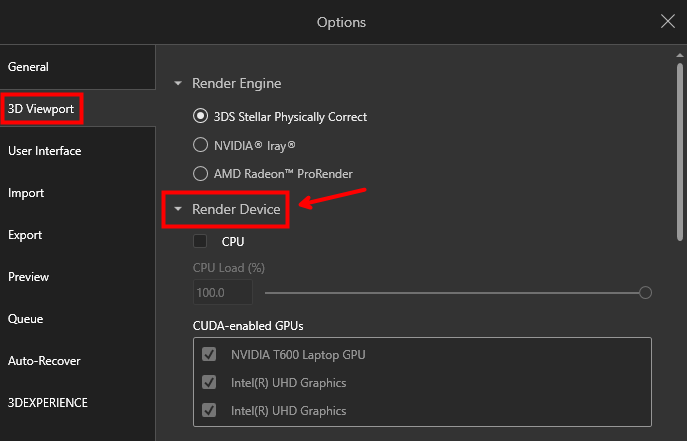Open Queue settings

click(x=78, y=319)
